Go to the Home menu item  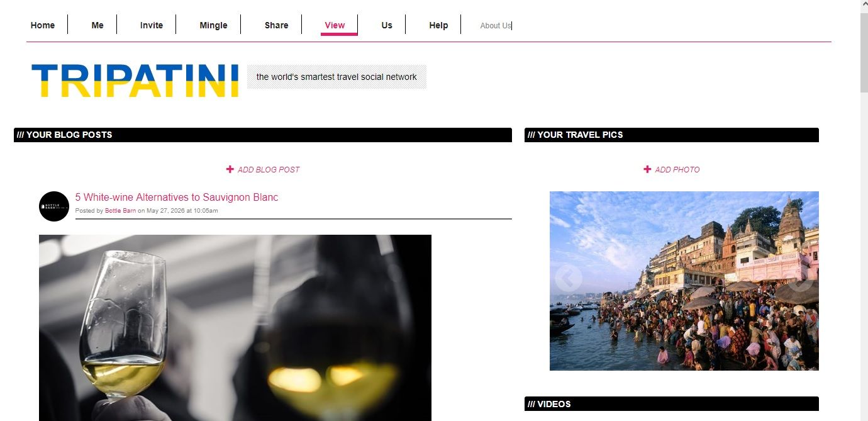[43, 25]
